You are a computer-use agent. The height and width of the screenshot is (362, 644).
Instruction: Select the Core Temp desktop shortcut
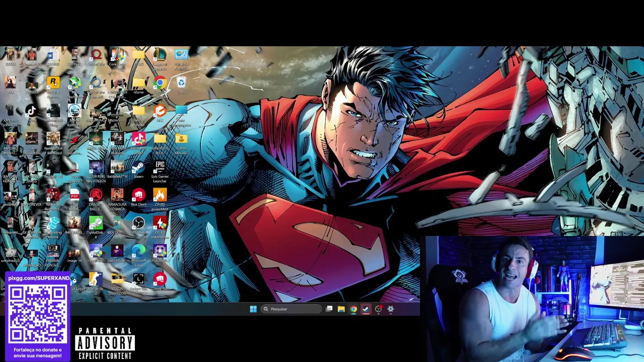tap(117, 57)
